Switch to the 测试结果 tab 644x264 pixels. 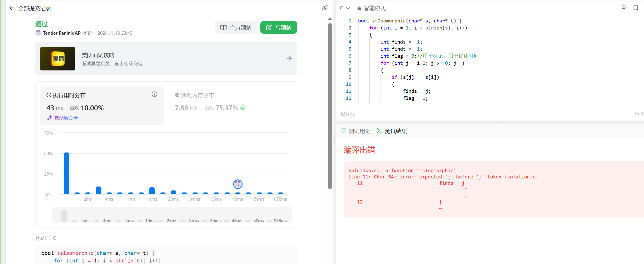pos(392,131)
